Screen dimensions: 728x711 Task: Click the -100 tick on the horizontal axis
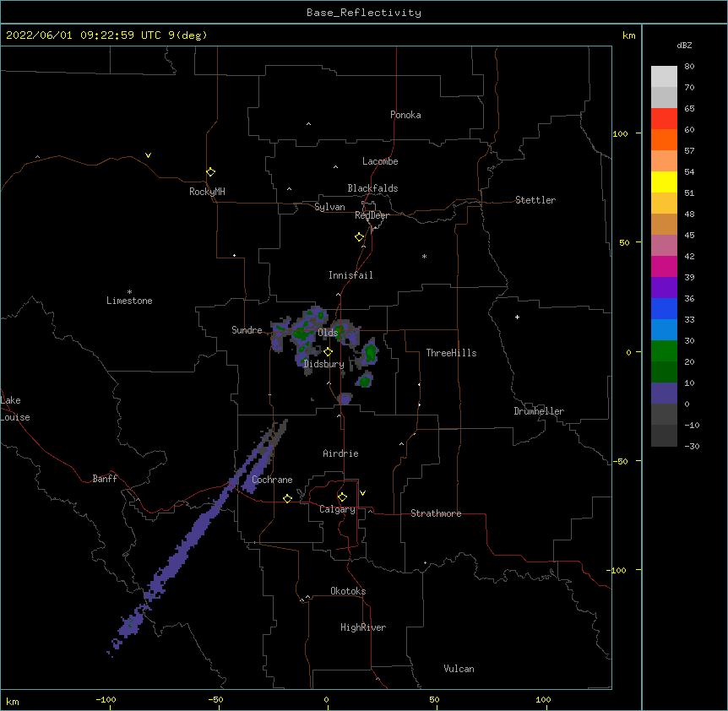pos(106,699)
